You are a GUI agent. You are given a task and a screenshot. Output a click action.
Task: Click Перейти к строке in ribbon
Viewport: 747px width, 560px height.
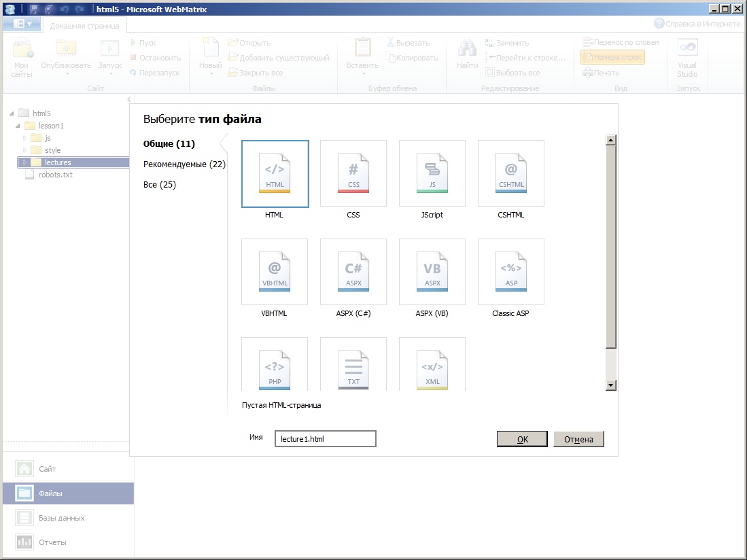point(525,58)
